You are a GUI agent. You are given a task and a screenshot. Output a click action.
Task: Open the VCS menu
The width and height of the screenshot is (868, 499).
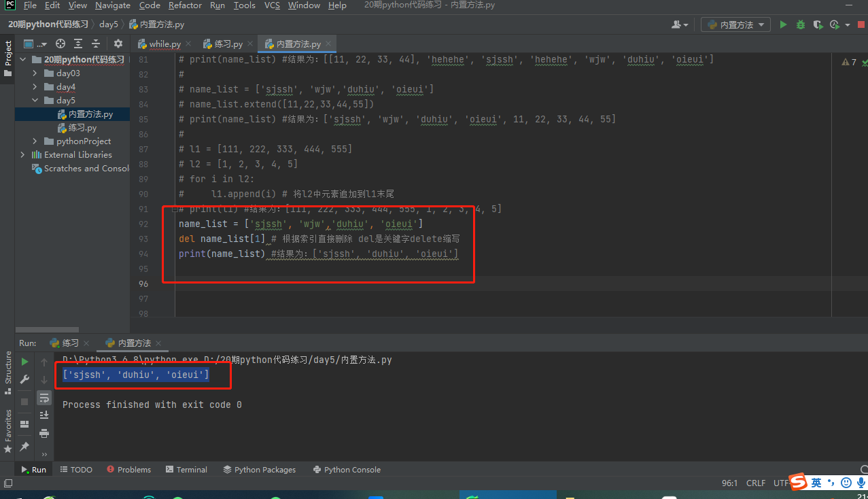272,5
